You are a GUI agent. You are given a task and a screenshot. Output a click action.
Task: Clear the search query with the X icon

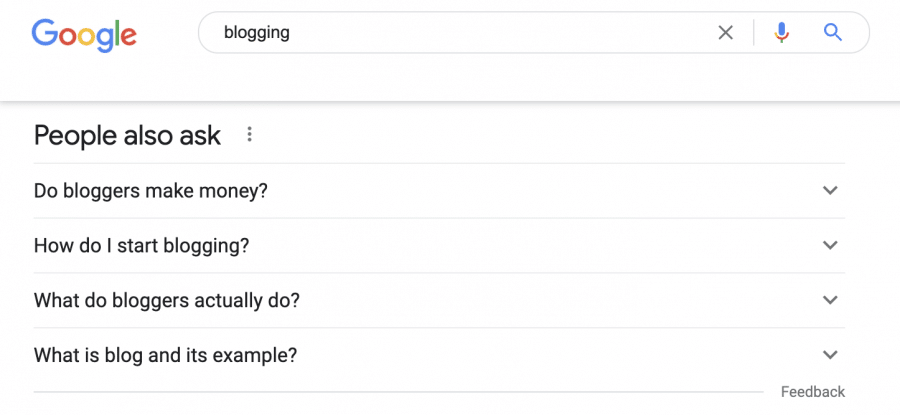(x=726, y=33)
